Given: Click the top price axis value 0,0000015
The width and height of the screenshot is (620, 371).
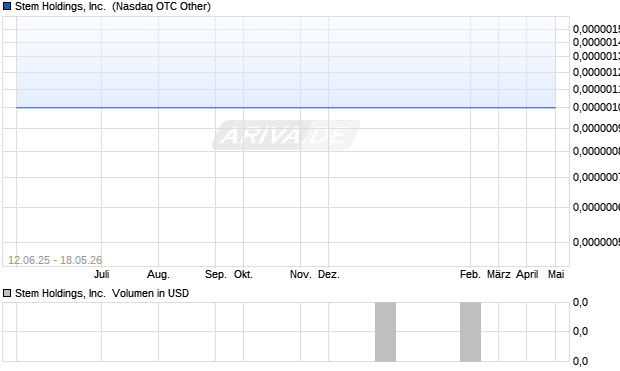Looking at the screenshot, I should (x=596, y=29).
